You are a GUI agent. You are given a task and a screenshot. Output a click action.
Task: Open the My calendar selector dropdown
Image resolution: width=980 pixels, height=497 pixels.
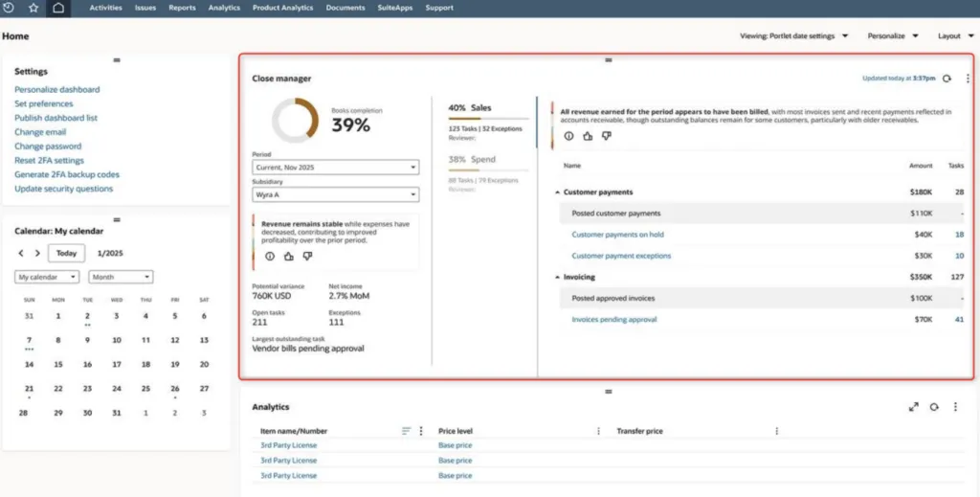[47, 277]
